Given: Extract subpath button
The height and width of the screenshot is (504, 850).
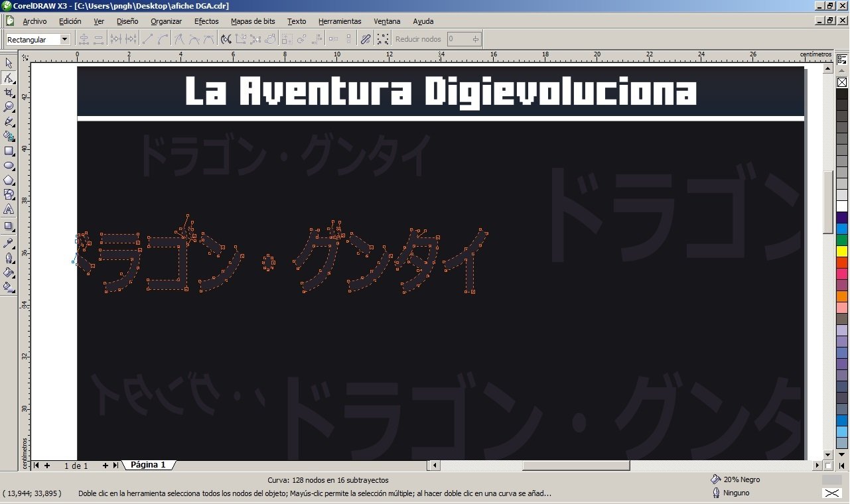Looking at the screenshot, I should point(256,39).
